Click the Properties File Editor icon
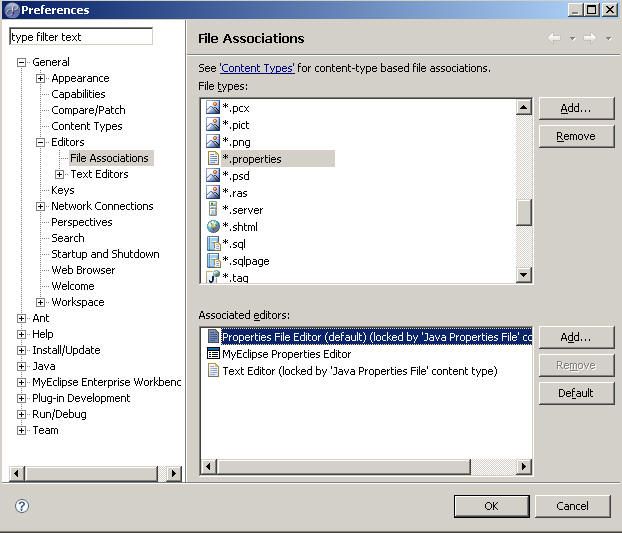This screenshot has height=533, width=622. [213, 336]
